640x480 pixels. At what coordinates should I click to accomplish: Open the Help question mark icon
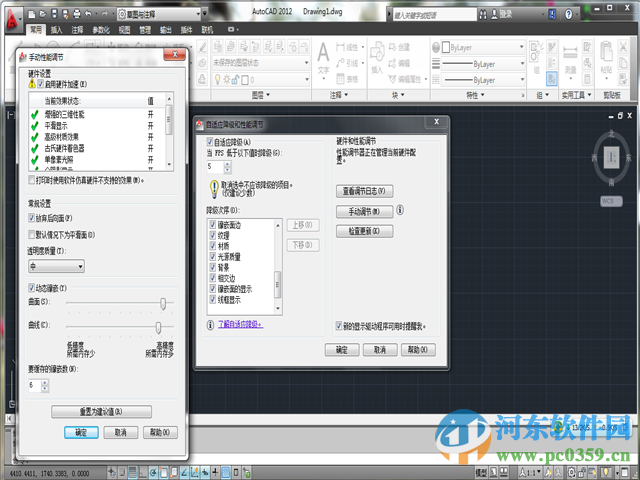point(569,15)
